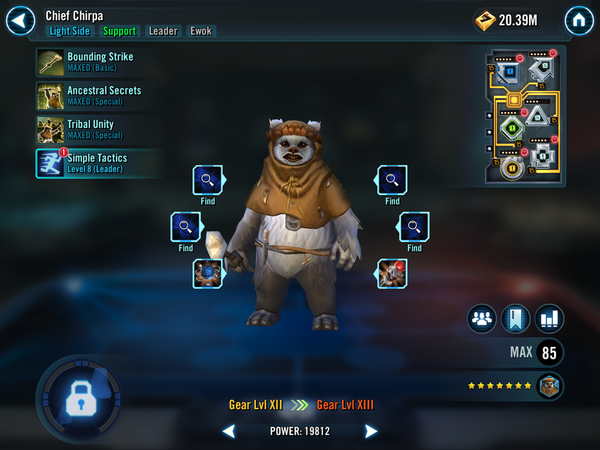Image resolution: width=600 pixels, height=450 pixels.
Task: Open the mods panel diagram
Action: coord(523,116)
